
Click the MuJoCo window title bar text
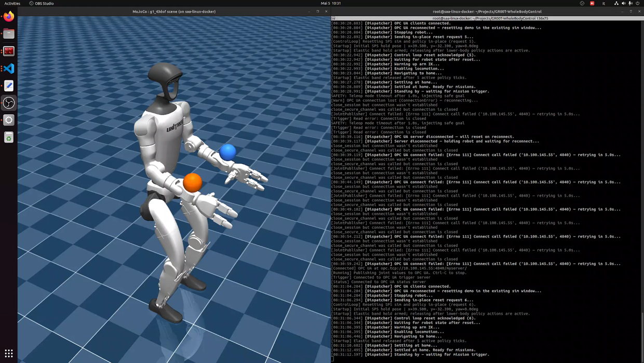[x=174, y=11]
